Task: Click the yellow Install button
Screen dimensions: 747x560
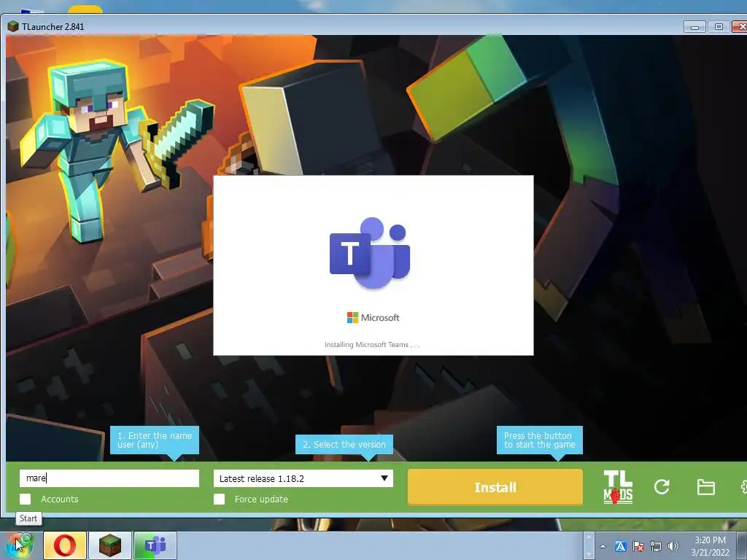Action: [495, 487]
